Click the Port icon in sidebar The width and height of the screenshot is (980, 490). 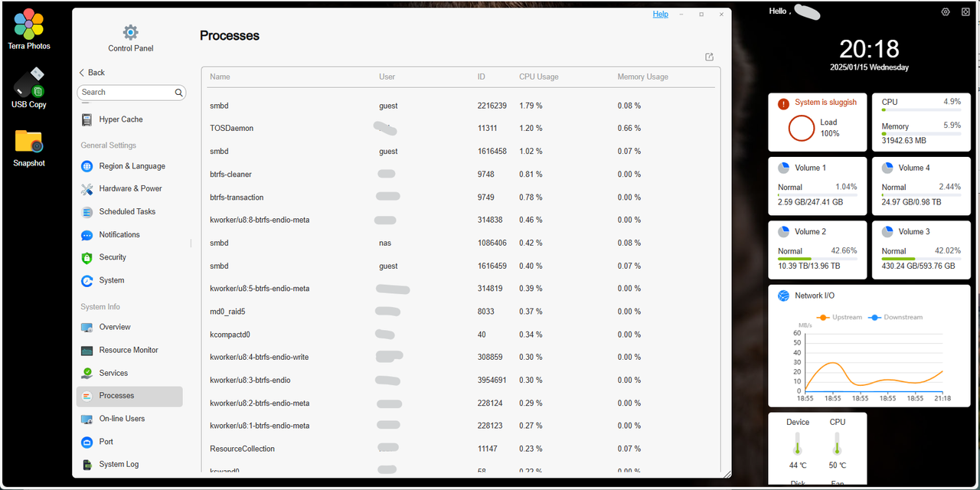pyautogui.click(x=87, y=442)
